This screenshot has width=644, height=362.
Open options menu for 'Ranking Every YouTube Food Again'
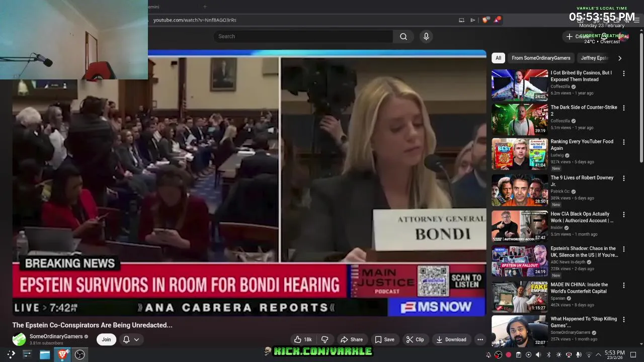pos(623,142)
